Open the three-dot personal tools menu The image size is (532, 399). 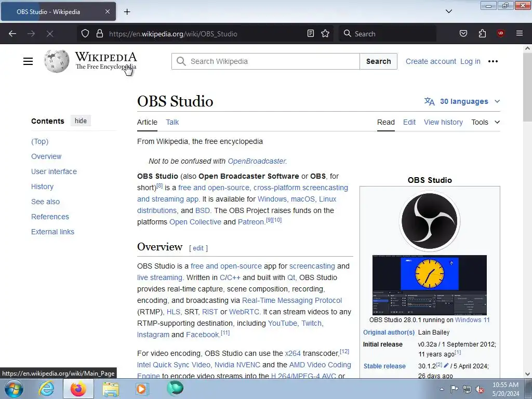[x=493, y=61]
